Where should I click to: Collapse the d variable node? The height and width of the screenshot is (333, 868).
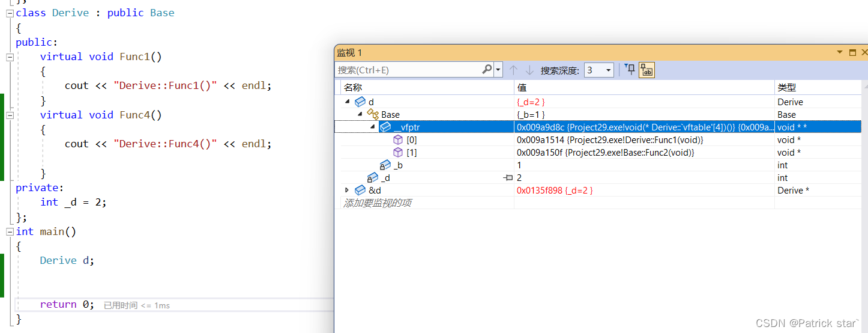click(348, 102)
